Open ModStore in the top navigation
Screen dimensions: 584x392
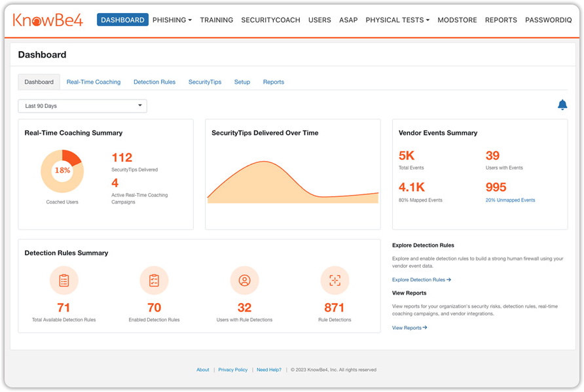(458, 20)
